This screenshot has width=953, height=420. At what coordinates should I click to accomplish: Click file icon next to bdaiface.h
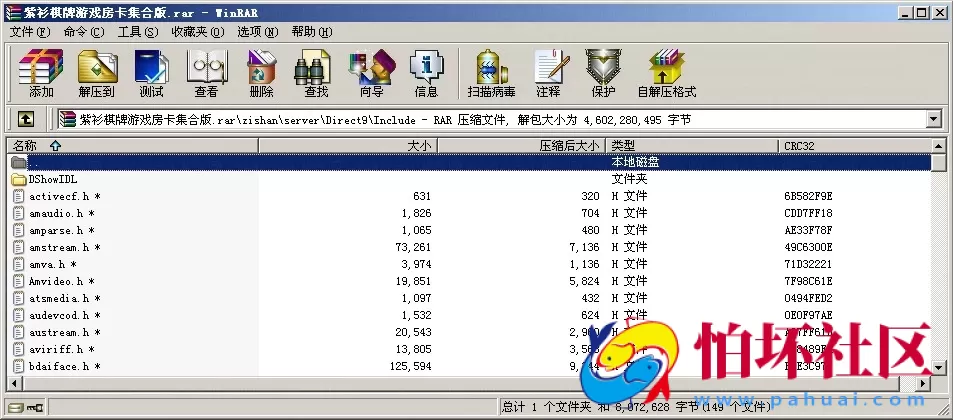coord(19,367)
